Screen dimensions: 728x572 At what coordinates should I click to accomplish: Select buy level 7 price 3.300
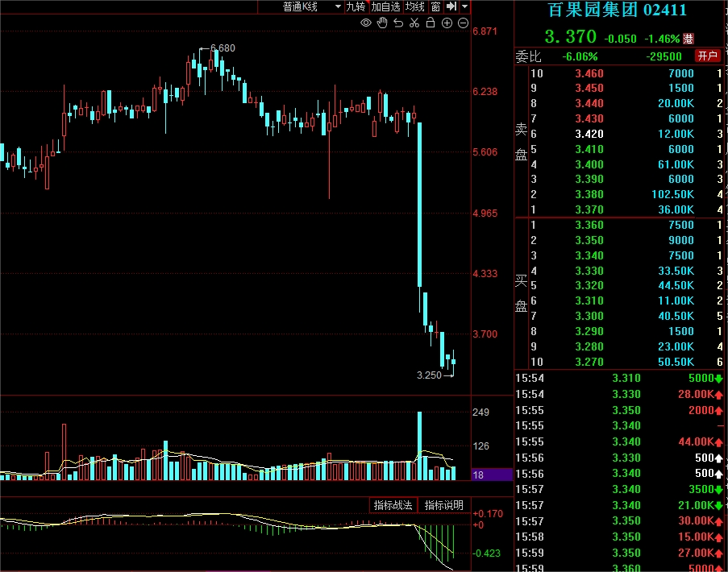click(x=589, y=316)
